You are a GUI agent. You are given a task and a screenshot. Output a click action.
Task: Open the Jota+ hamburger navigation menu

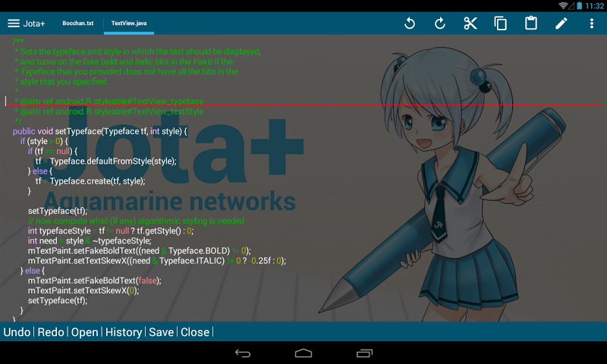14,24
